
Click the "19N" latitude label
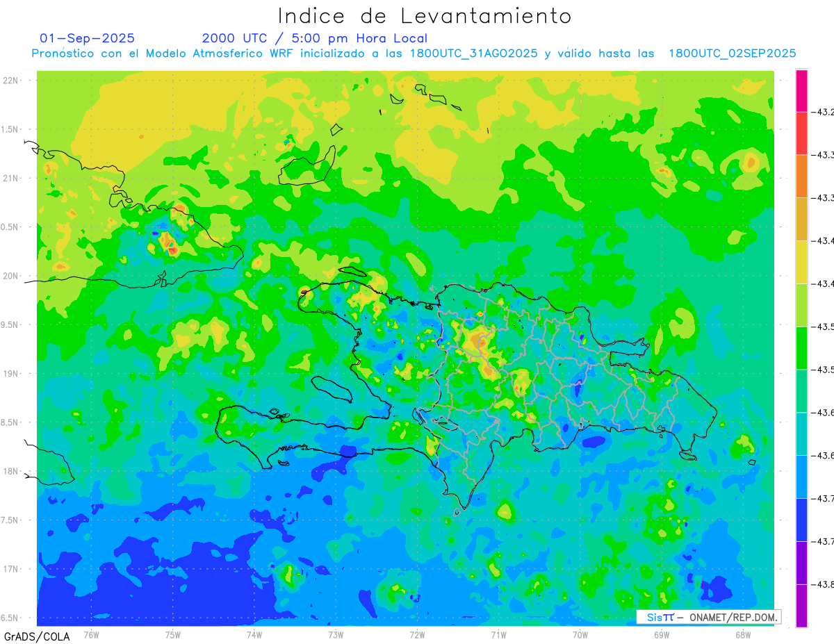[x=10, y=374]
